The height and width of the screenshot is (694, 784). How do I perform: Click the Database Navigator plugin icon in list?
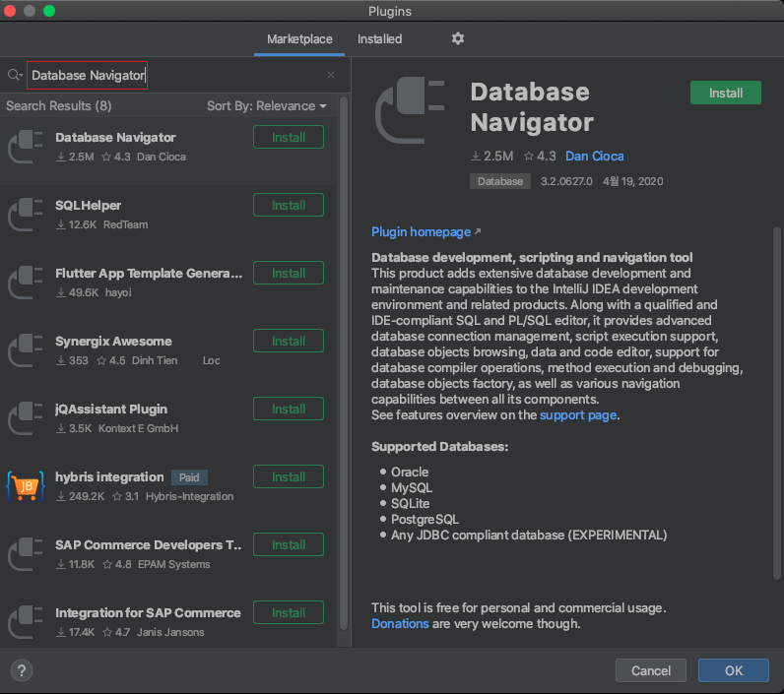25,147
